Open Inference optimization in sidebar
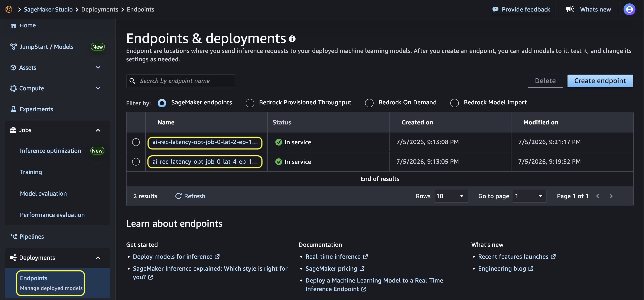This screenshot has height=300, width=644. coord(51,151)
